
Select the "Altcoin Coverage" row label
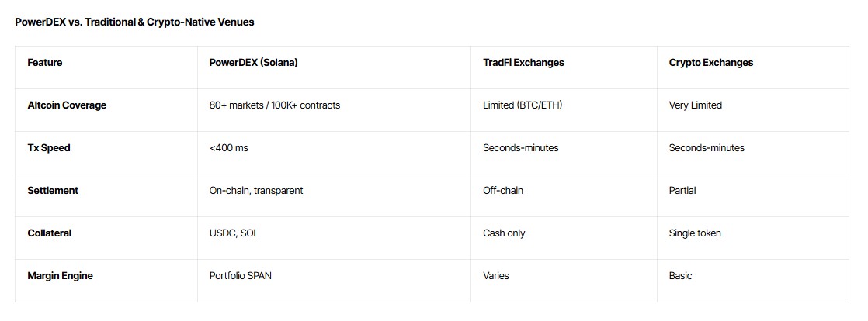pos(67,105)
